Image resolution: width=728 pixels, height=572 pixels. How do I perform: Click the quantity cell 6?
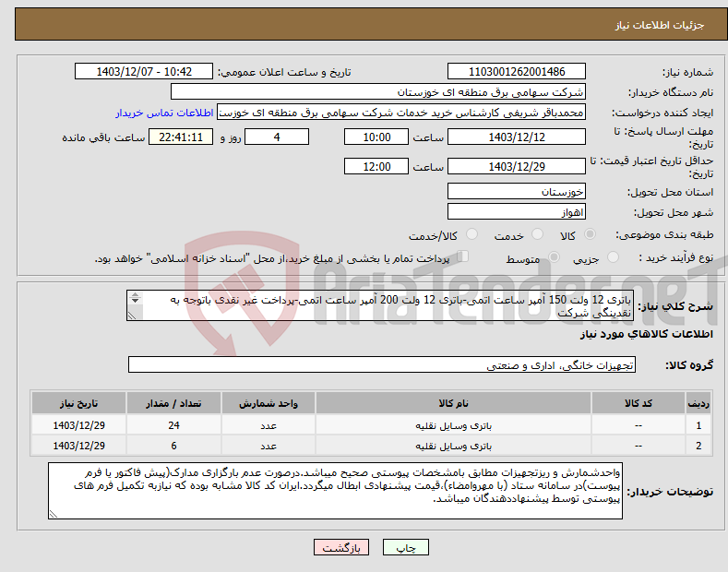point(173,446)
